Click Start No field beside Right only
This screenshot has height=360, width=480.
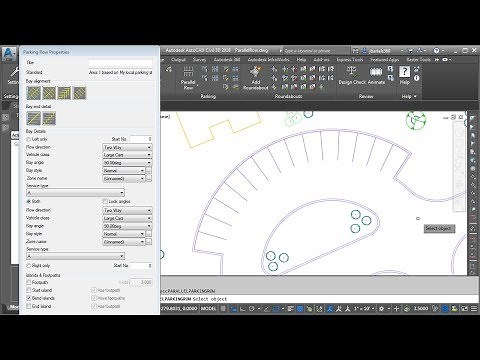pyautogui.click(x=141, y=266)
